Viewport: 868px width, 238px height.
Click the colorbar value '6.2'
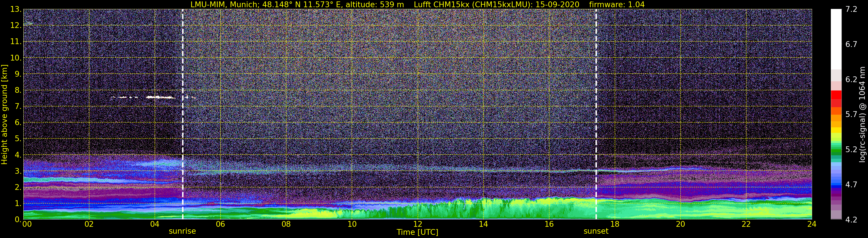coord(851,80)
